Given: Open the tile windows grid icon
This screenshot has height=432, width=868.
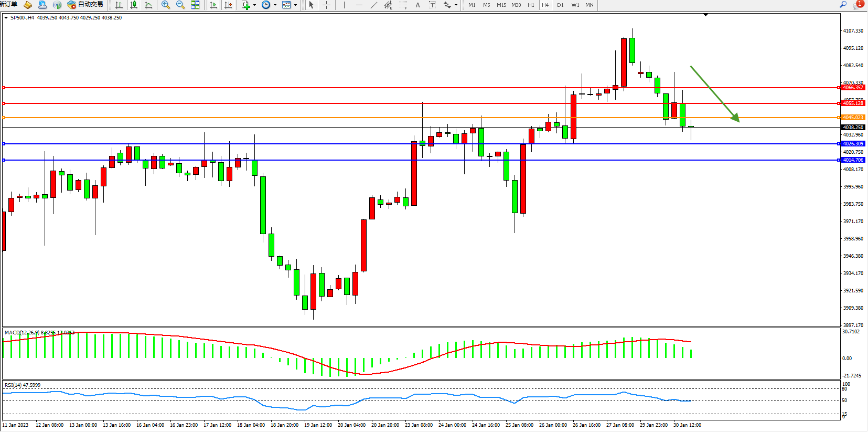Looking at the screenshot, I should click(195, 5).
